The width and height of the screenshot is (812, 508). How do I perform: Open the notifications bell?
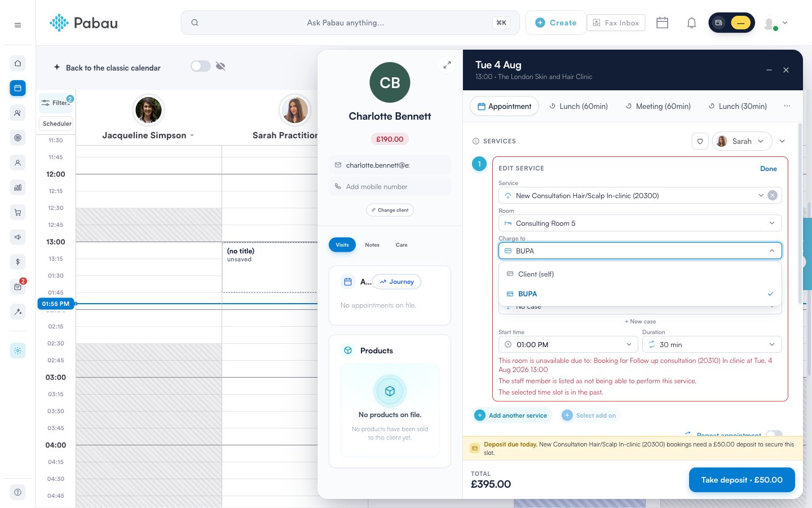[x=691, y=23]
